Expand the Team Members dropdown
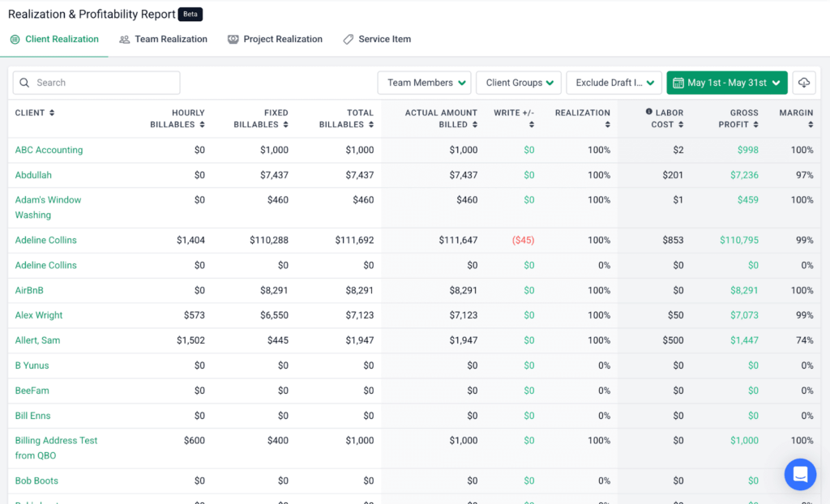This screenshot has width=830, height=504. (425, 83)
